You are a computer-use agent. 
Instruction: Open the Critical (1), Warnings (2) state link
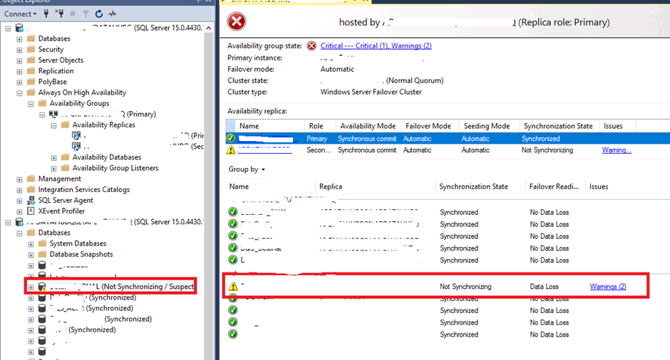click(x=376, y=46)
